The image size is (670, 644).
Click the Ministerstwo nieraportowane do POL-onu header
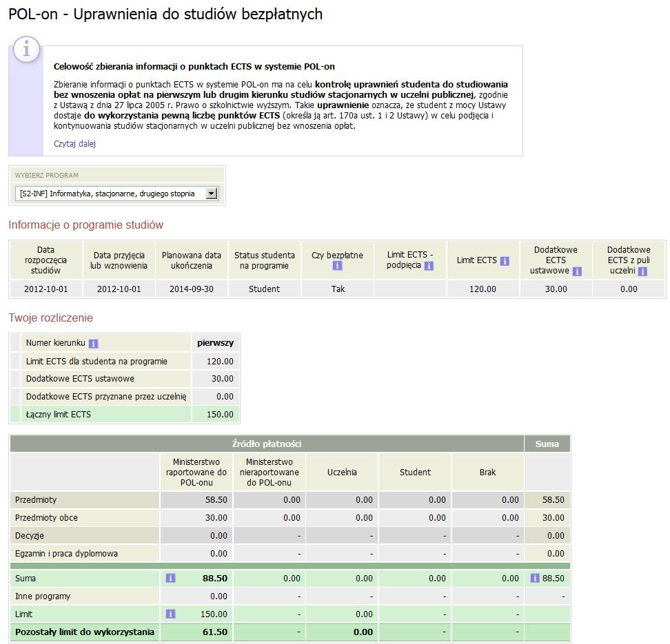pos(270,472)
